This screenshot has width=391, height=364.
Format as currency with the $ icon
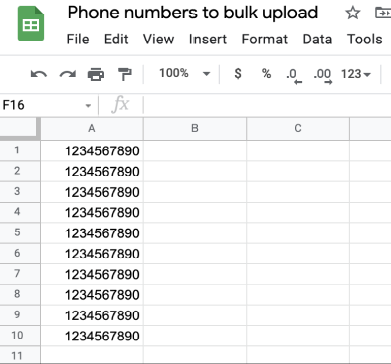coord(238,73)
